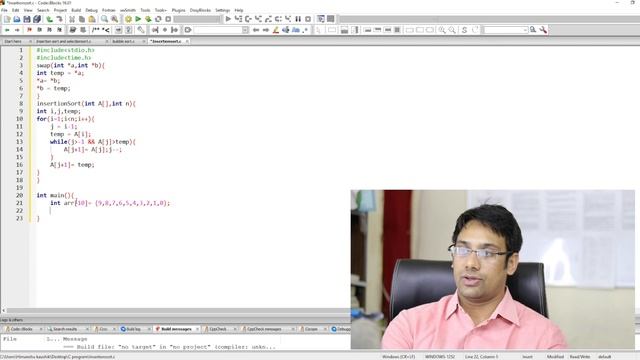Click the New file icon

[7, 19]
